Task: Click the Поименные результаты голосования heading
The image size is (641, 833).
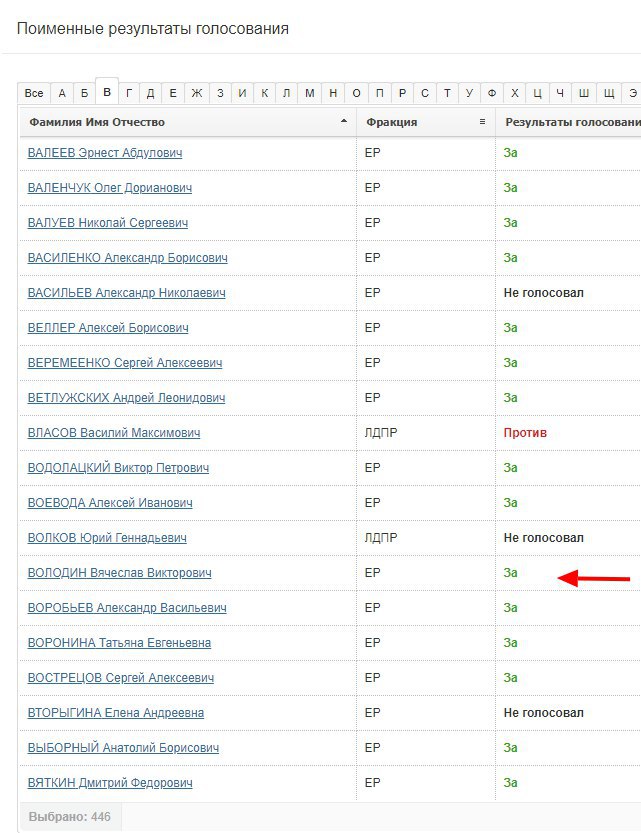Action: (153, 29)
